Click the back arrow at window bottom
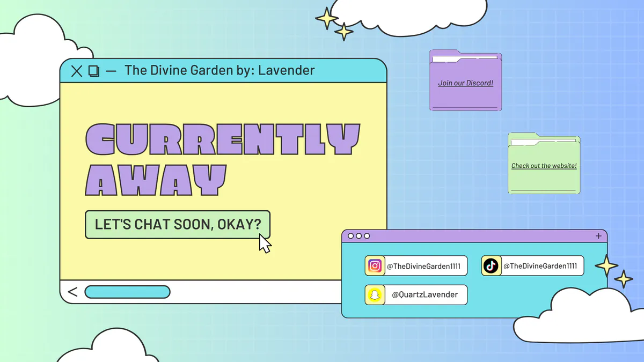 (x=72, y=292)
